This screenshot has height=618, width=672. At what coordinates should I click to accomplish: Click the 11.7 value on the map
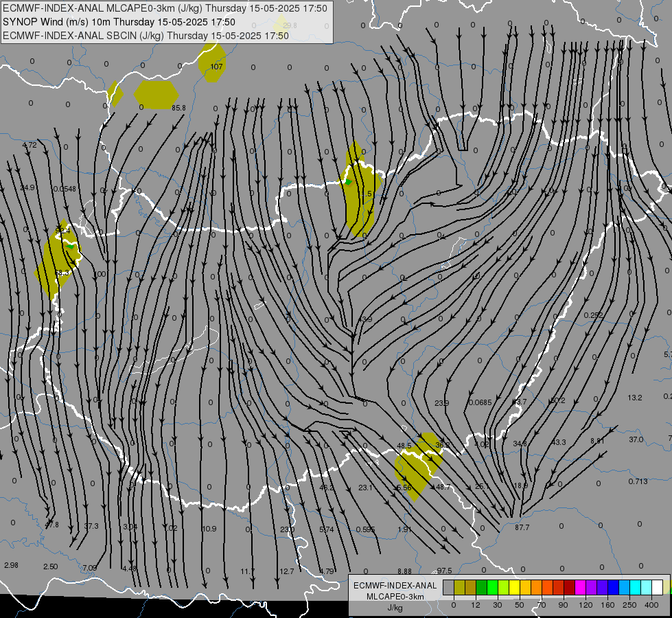click(247, 571)
